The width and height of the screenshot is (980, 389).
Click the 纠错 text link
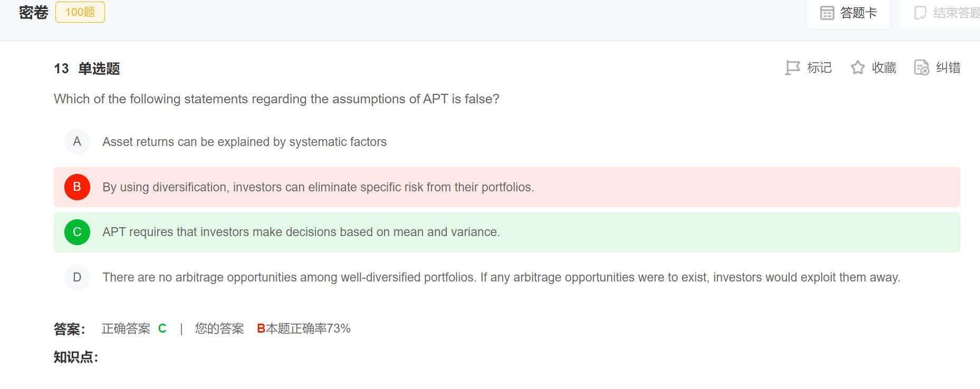(x=948, y=68)
